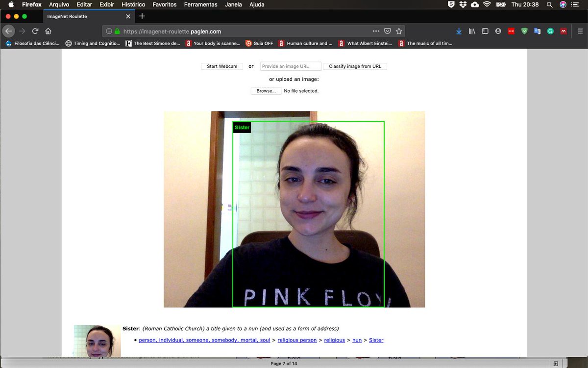Go to the Firefox home page icon

pos(48,31)
